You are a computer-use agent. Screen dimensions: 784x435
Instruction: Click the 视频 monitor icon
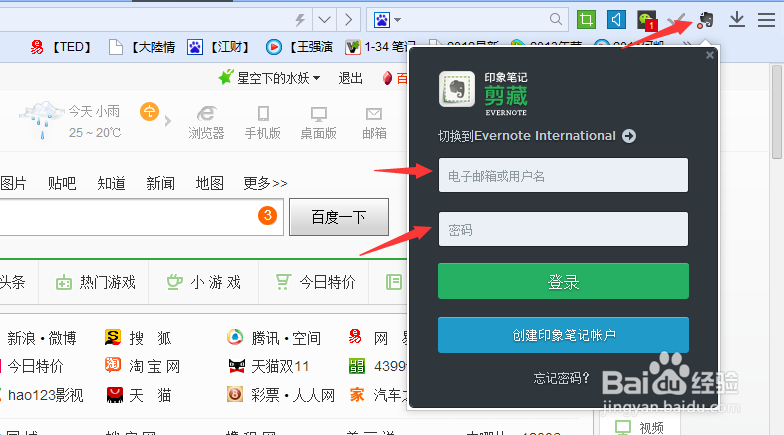coord(624,428)
